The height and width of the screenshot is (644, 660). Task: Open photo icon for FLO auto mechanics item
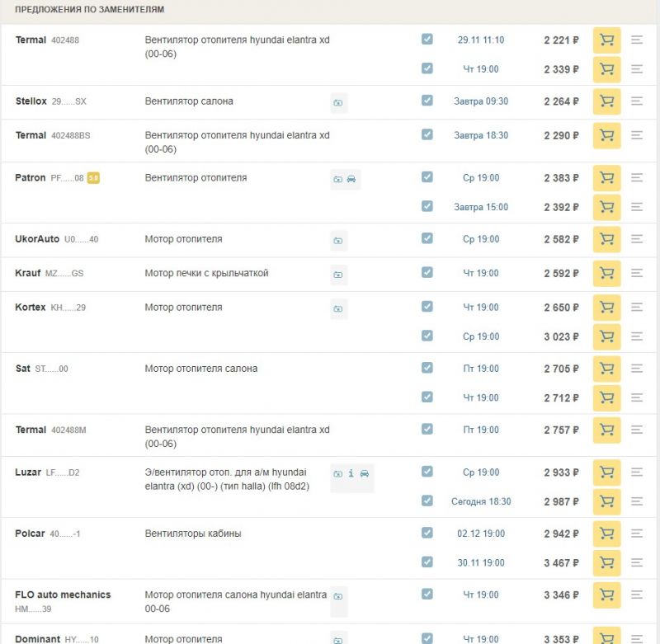(x=338, y=596)
